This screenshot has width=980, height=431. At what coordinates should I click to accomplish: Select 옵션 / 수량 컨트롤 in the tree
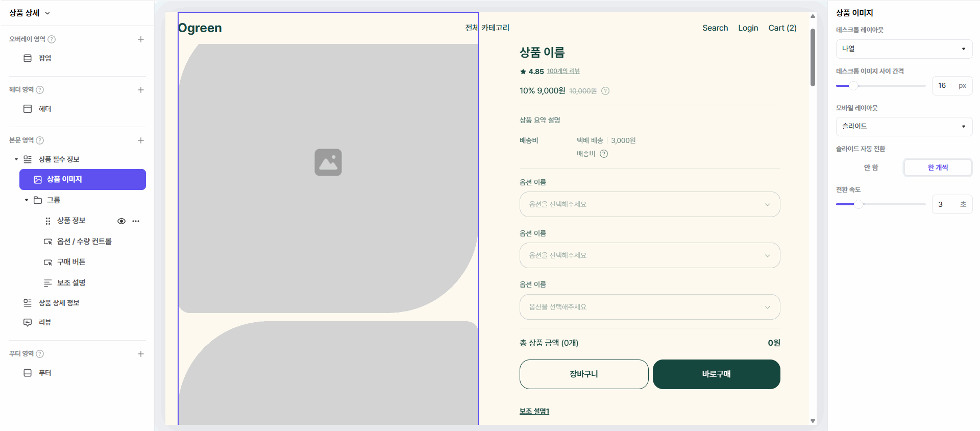[84, 242]
